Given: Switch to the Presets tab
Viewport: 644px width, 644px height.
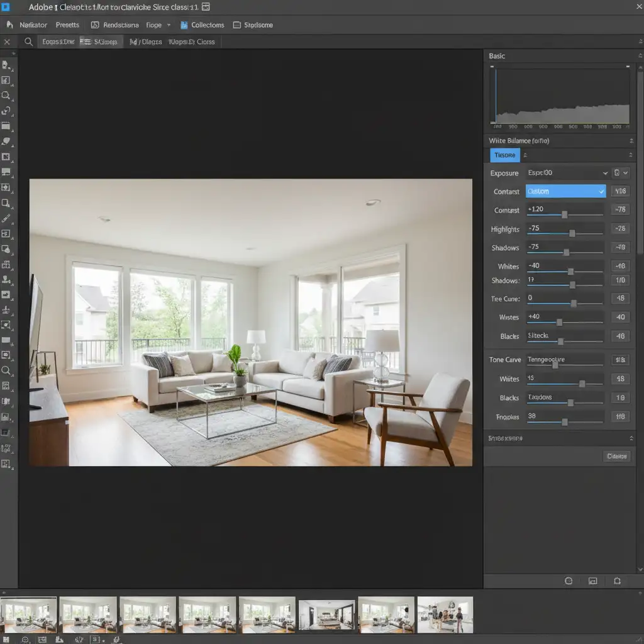Looking at the screenshot, I should [67, 25].
